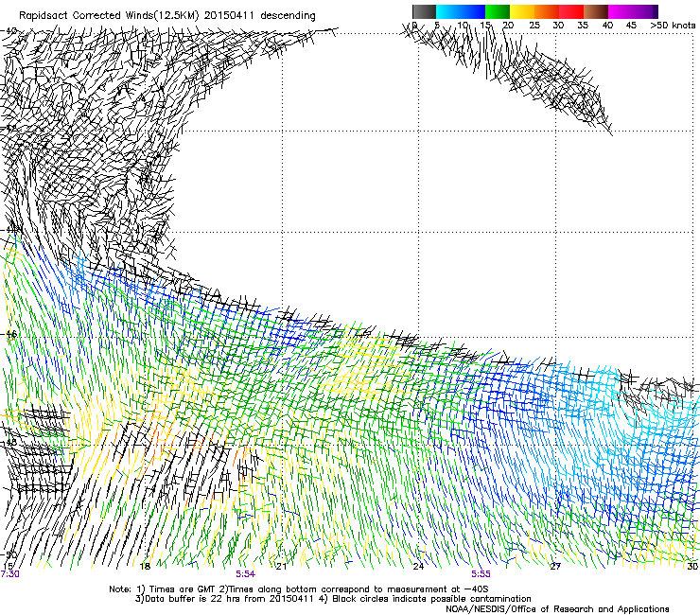Click the '35' legend scale number
This screenshot has width=700, height=615.
[583, 25]
